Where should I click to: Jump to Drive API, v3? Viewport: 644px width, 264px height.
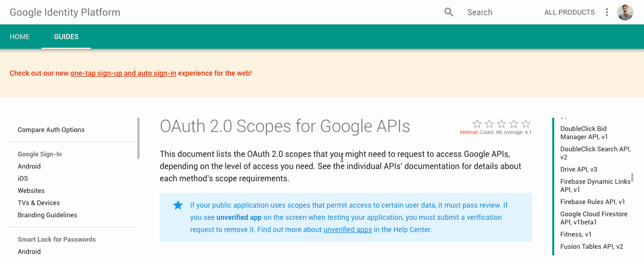click(x=579, y=169)
